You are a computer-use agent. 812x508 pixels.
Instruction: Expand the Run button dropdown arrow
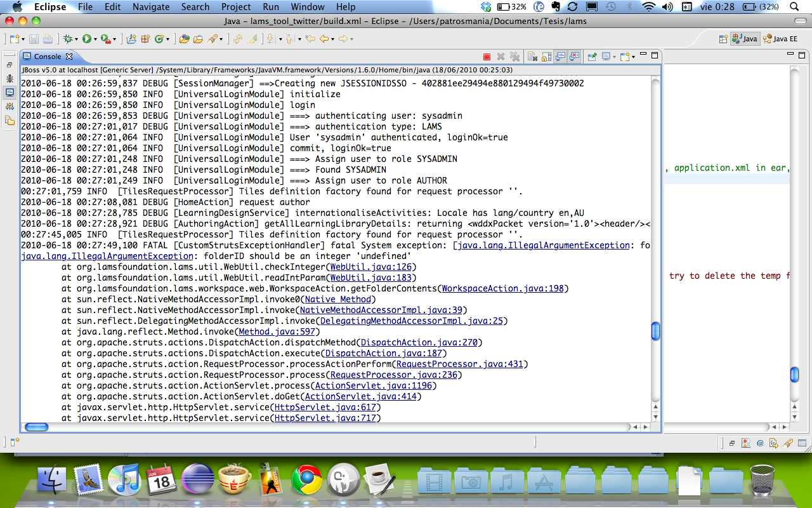pos(95,39)
